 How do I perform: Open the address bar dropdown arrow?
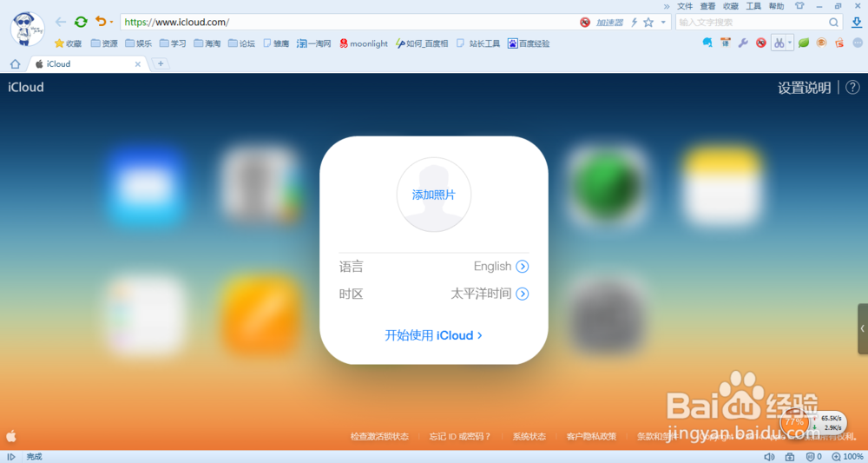(x=663, y=23)
